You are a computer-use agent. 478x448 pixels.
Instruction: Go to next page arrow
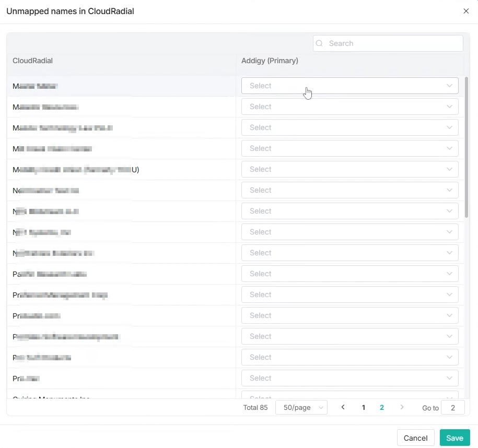(402, 407)
